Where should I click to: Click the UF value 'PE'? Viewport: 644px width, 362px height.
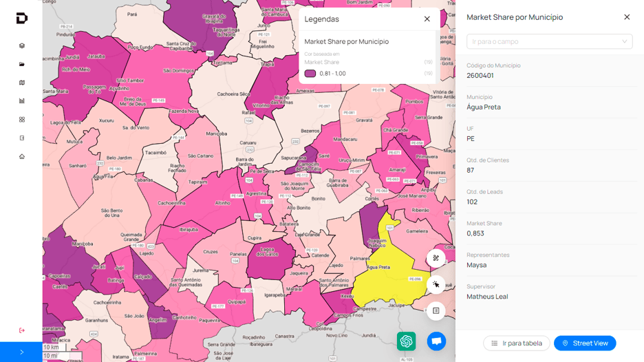471,139
